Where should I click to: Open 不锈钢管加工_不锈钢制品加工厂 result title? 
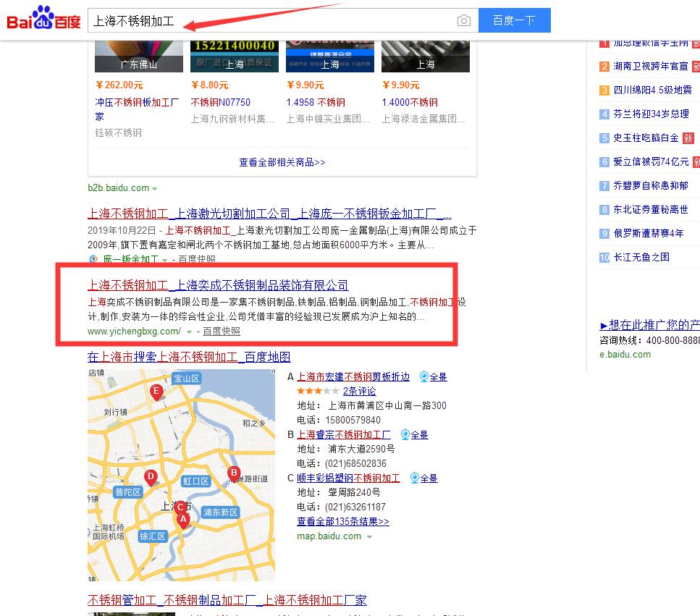tap(227, 600)
